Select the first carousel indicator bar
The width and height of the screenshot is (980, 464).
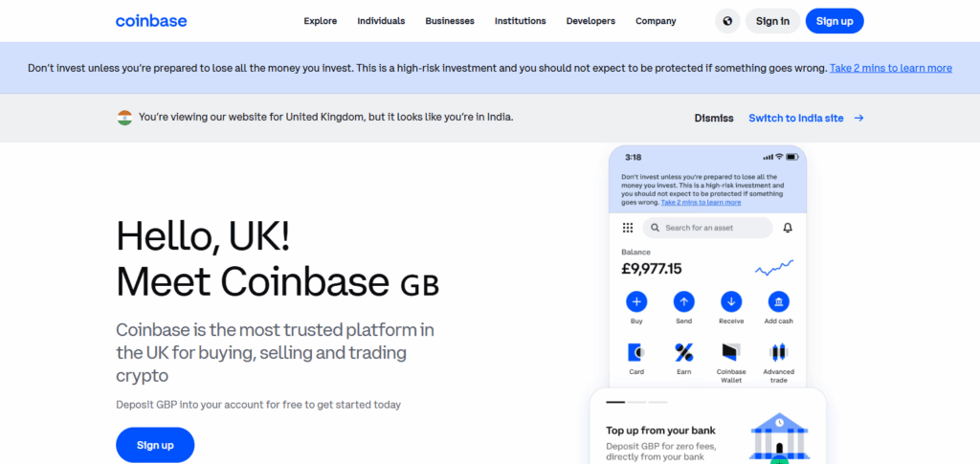(x=615, y=402)
